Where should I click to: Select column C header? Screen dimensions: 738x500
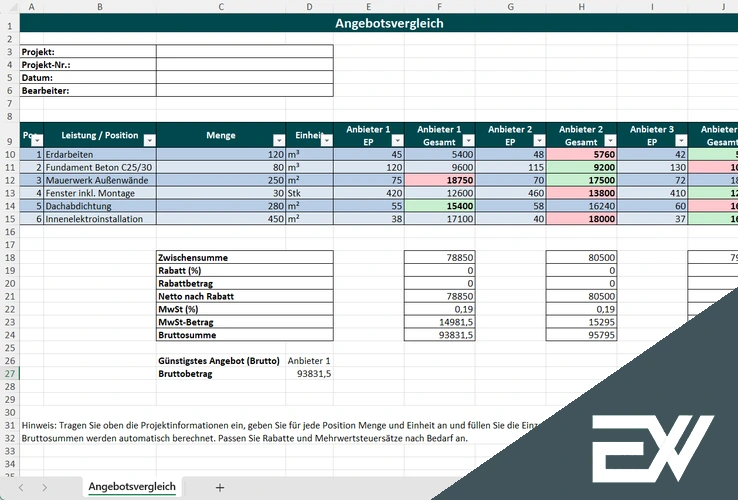click(x=221, y=7)
